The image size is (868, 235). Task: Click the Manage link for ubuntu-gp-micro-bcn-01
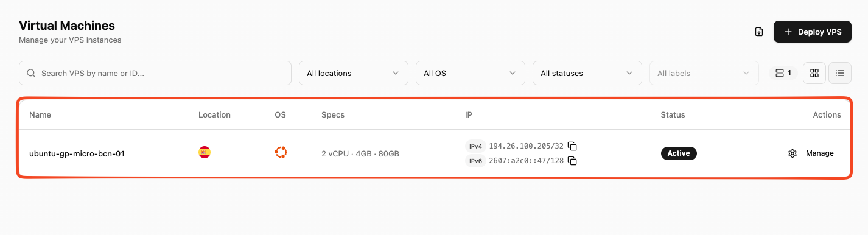coord(820,153)
